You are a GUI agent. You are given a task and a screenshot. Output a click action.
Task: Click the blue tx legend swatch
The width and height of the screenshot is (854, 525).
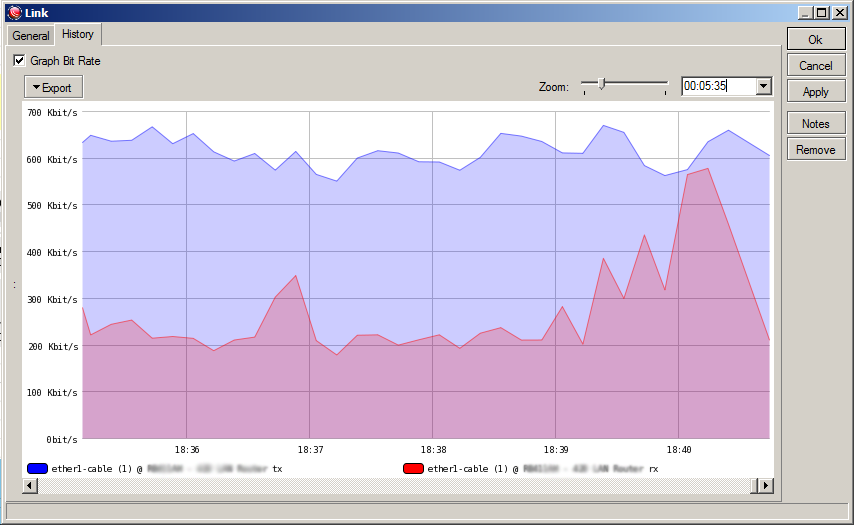pyautogui.click(x=37, y=468)
